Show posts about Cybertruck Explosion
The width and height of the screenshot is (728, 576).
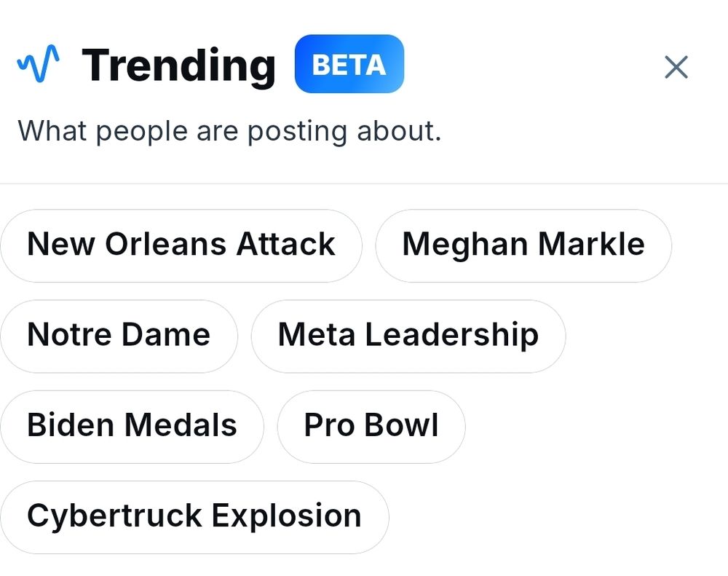(x=194, y=516)
